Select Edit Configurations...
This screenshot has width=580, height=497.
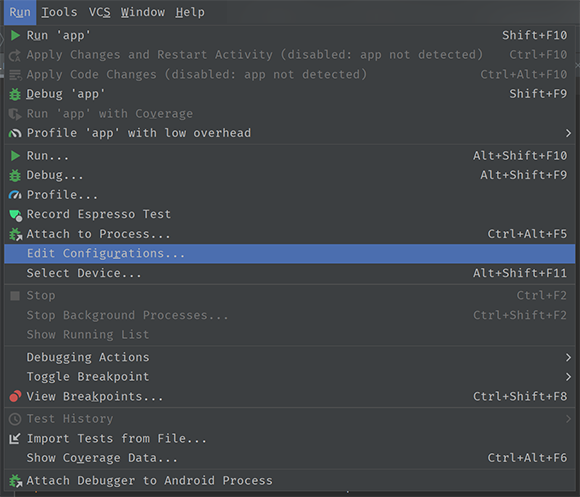290,254
